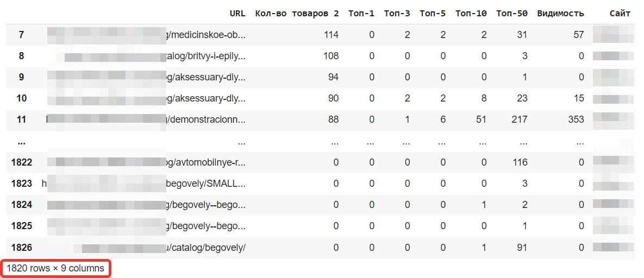This screenshot has width=644, height=278.
Task: Select the Топ-50 column header
Action: point(512,13)
